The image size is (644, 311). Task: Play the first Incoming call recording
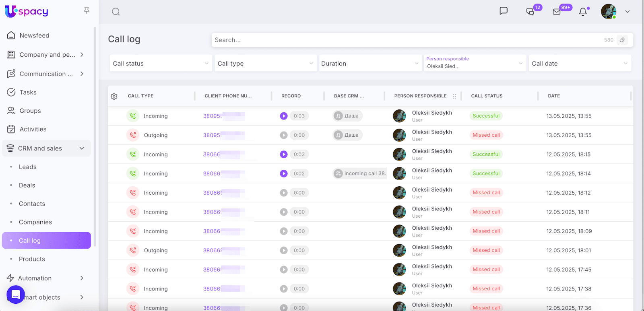pyautogui.click(x=284, y=116)
